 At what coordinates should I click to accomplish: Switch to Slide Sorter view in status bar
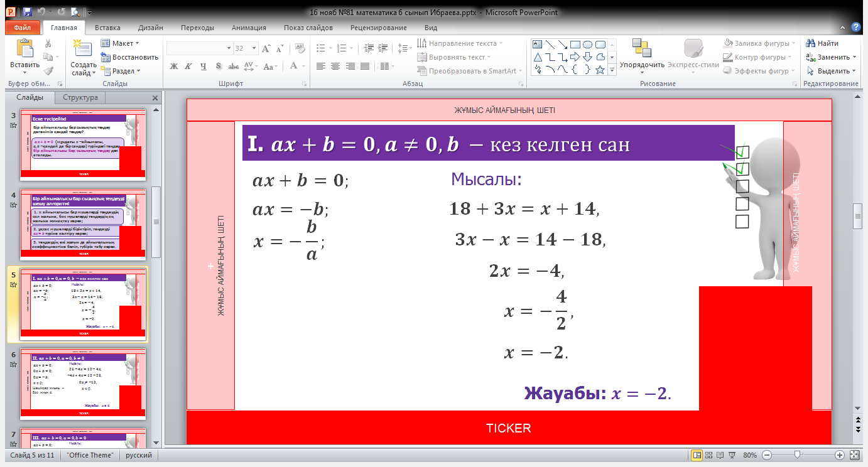coord(710,455)
